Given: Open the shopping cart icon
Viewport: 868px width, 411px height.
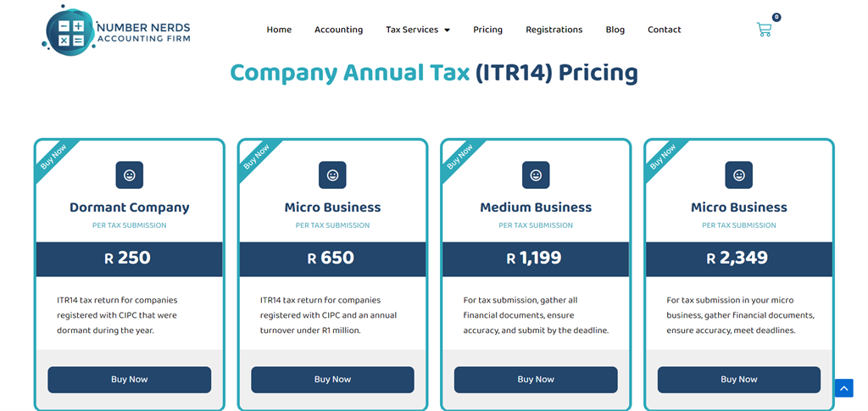Looking at the screenshot, I should click(764, 30).
